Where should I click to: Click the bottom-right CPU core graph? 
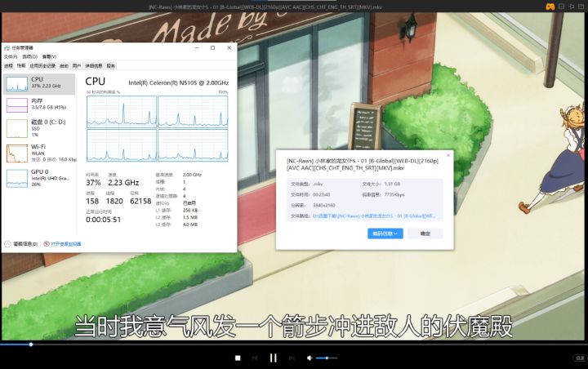pyautogui.click(x=193, y=145)
